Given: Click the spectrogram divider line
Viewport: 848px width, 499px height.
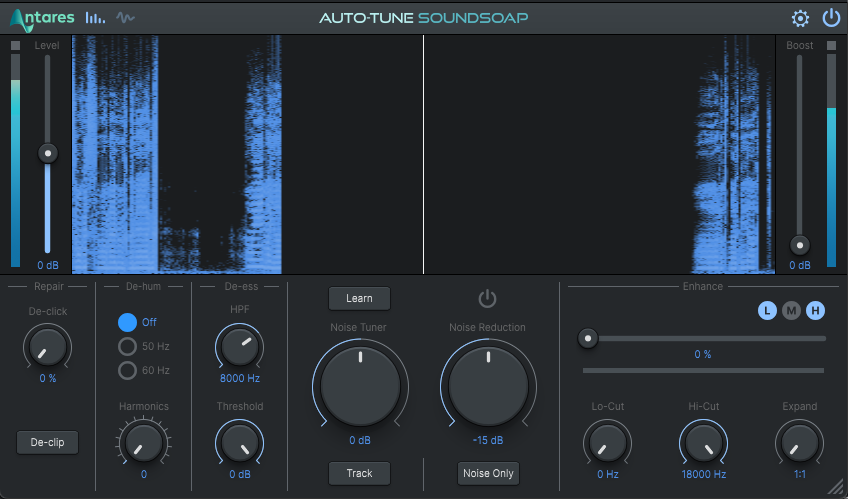Looking at the screenshot, I should coord(423,155).
